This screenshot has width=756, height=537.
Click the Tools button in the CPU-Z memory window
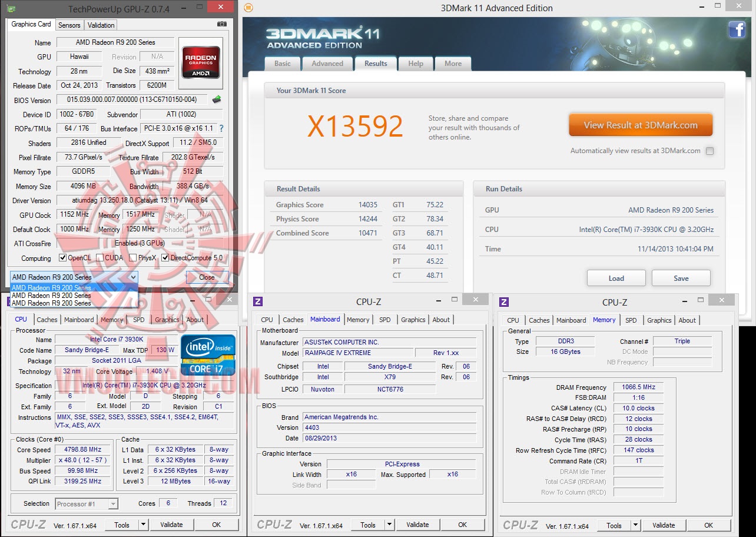tap(614, 525)
